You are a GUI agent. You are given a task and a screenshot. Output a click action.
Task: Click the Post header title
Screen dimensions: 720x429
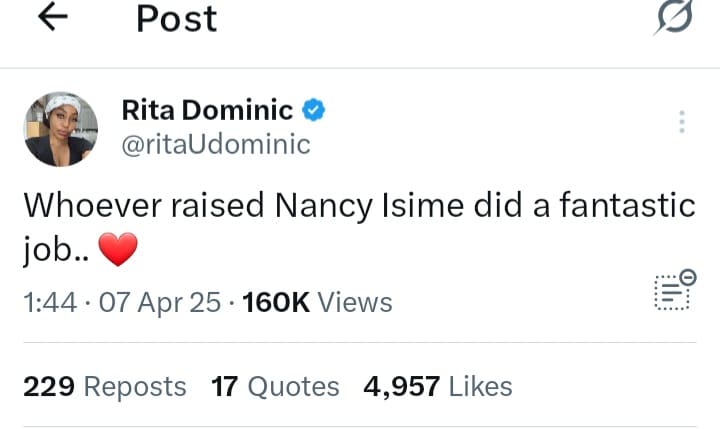coord(177,19)
